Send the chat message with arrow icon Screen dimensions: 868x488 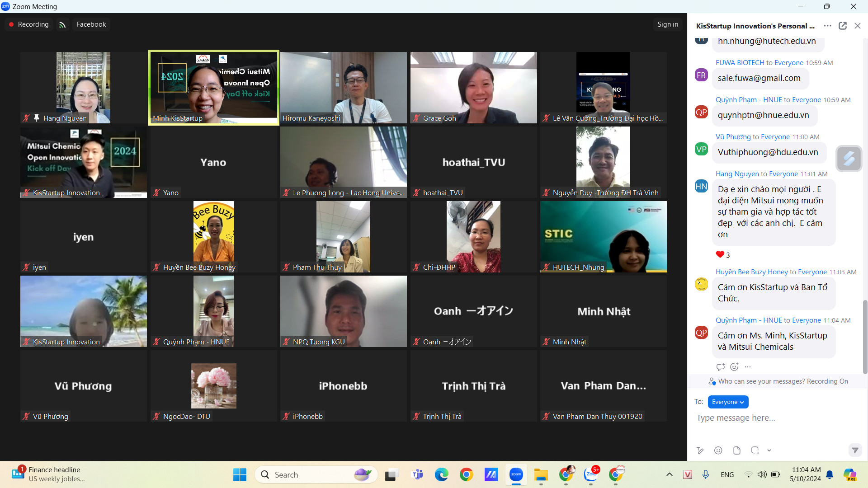click(x=854, y=450)
